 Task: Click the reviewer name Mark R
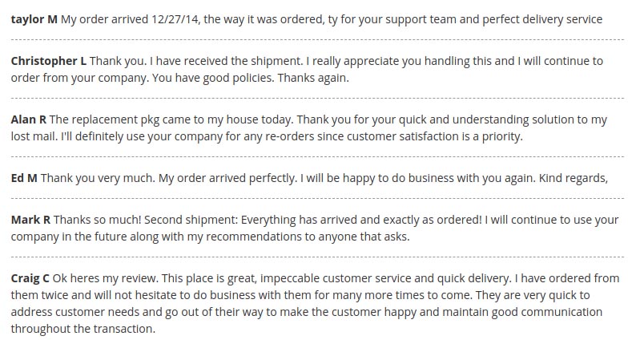coord(30,220)
